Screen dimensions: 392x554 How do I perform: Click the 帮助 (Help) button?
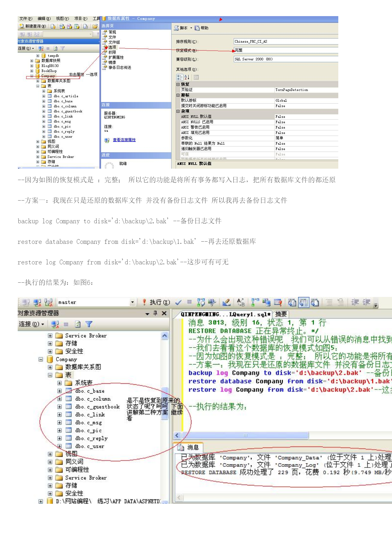202,28
